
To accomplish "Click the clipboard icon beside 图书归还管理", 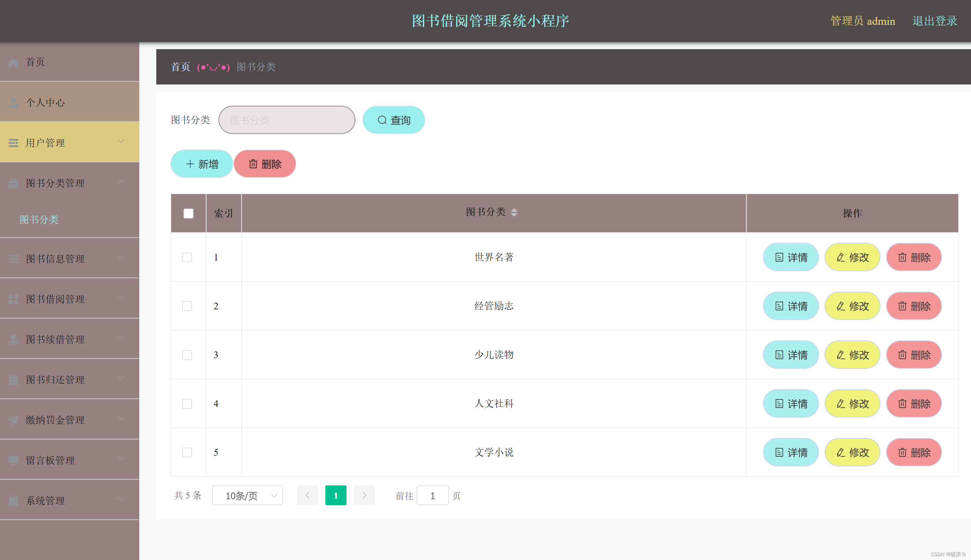I will click(13, 380).
